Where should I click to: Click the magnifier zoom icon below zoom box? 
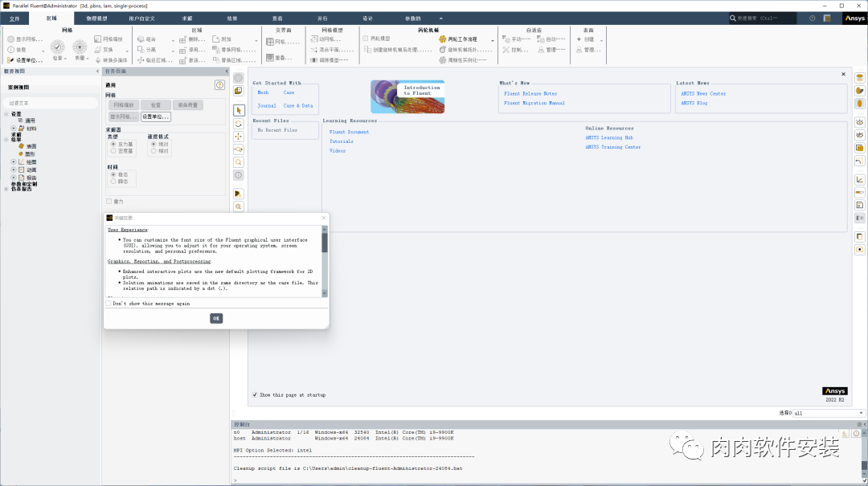pos(239,162)
